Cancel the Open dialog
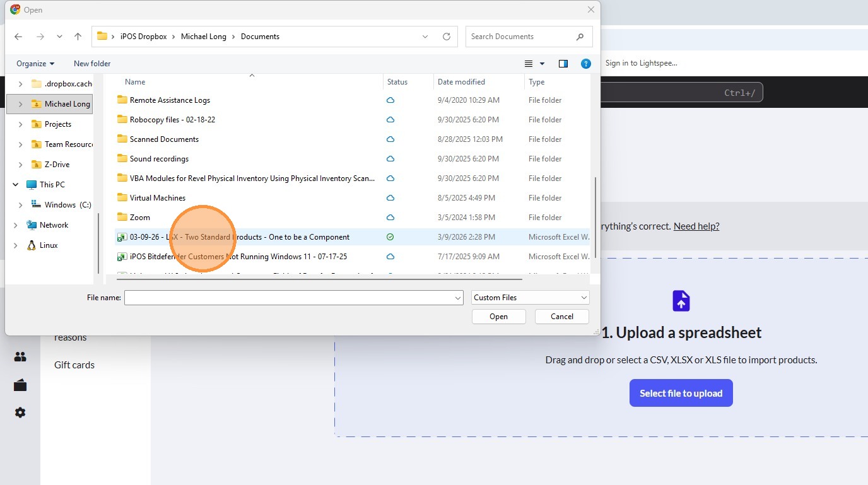This screenshot has height=485, width=868. 561,317
